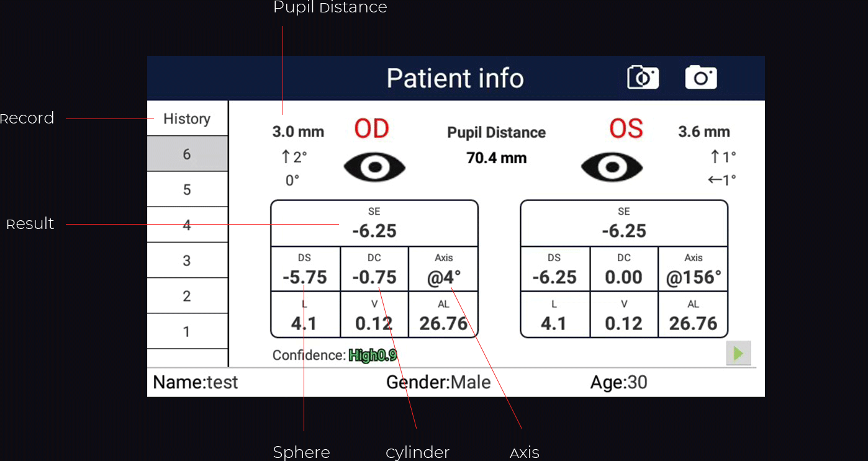Viewport: 868px width, 461px height.
Task: Select history record 3
Action: pos(187,261)
